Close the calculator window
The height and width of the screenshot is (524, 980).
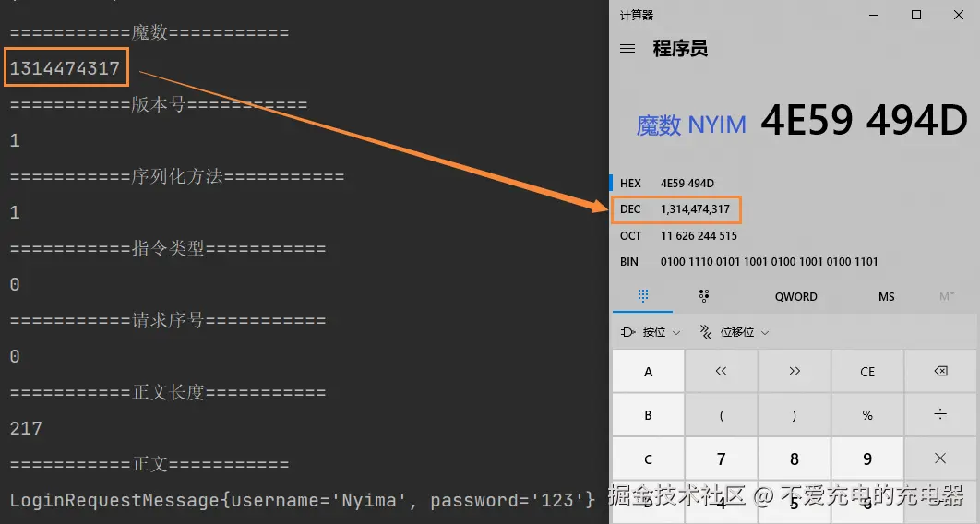click(x=958, y=15)
